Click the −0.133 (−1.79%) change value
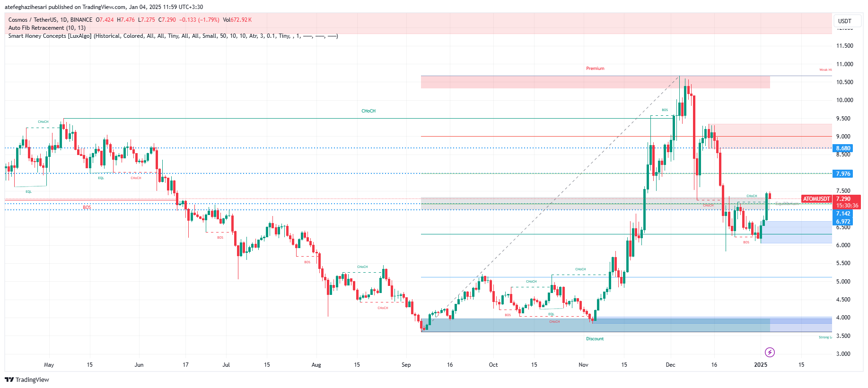868x388 pixels. pyautogui.click(x=199, y=20)
